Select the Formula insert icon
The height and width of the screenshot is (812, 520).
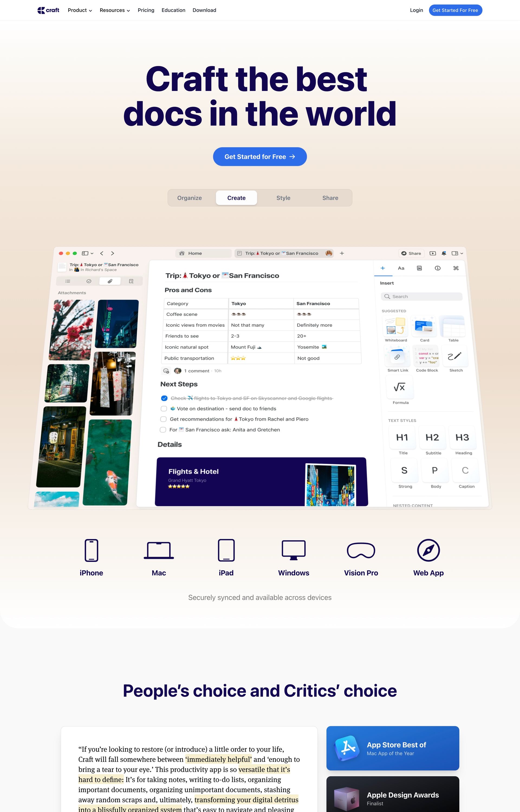click(400, 387)
